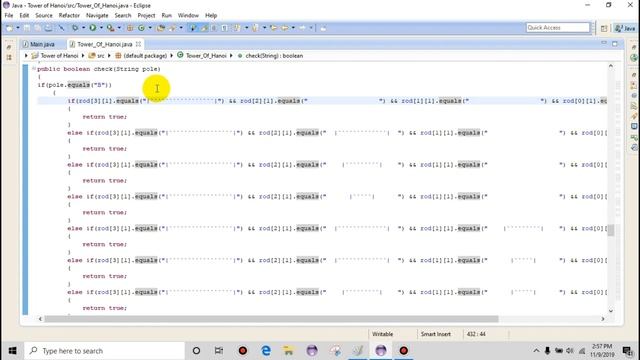The height and width of the screenshot is (360, 640).
Task: Minimize the editor area
Action: coord(604,43)
